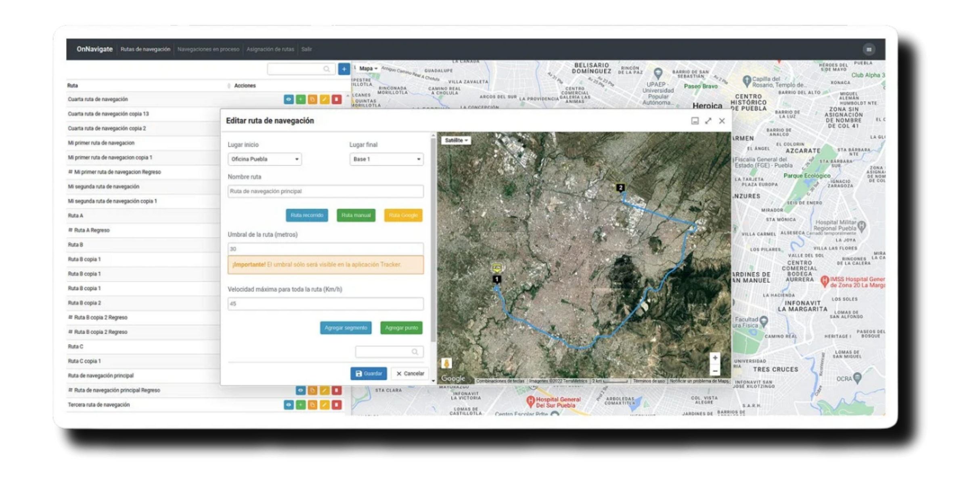Viewport: 980px width, 486px height.
Task: Toggle eye icon for Tercera ruta de navegación
Action: pos(288,405)
